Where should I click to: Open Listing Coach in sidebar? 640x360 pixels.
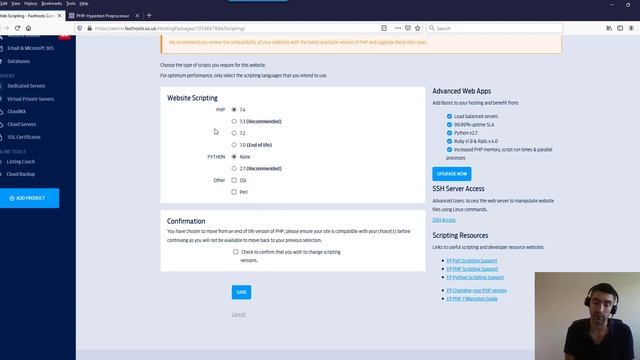point(20,162)
